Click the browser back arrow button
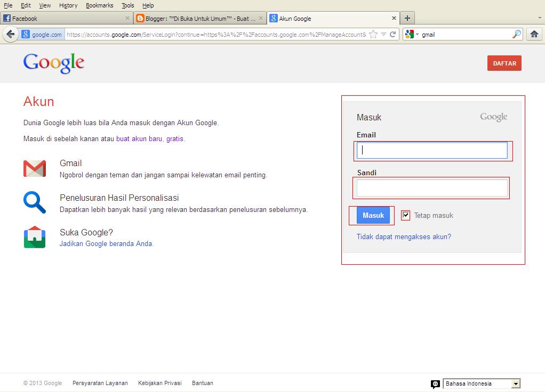 coord(11,35)
